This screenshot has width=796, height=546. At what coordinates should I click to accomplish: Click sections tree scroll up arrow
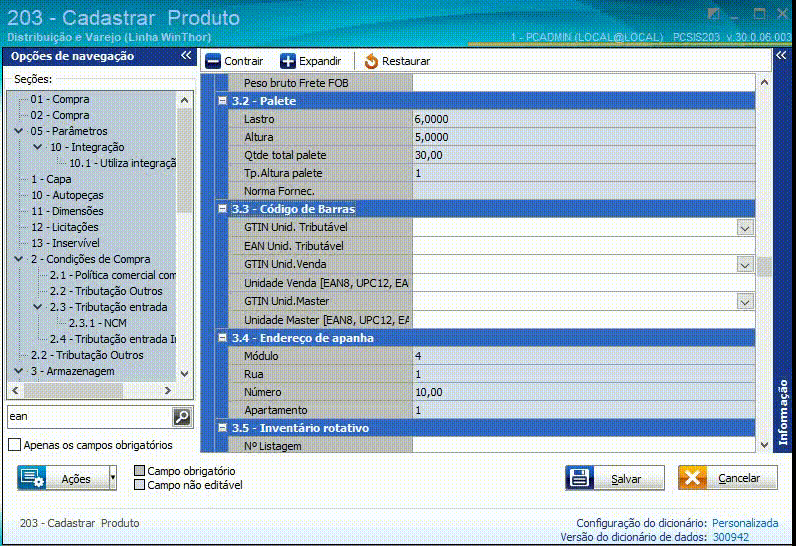[x=184, y=100]
